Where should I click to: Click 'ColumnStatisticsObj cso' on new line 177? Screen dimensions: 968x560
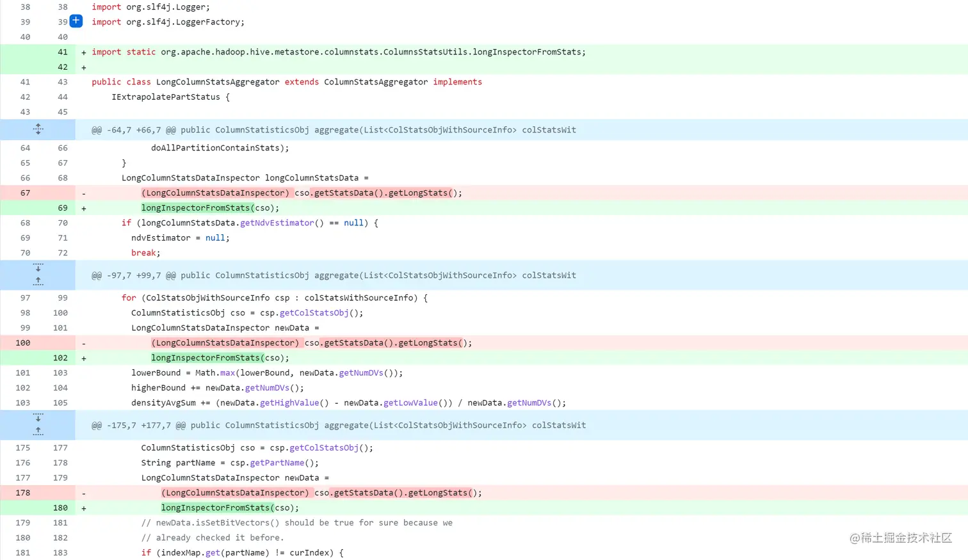click(257, 447)
